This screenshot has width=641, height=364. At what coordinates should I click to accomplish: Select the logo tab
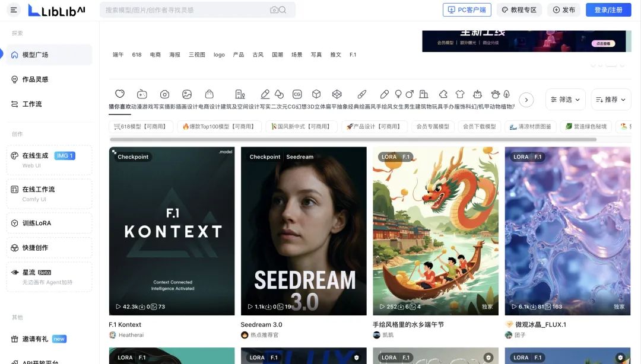coord(219,55)
